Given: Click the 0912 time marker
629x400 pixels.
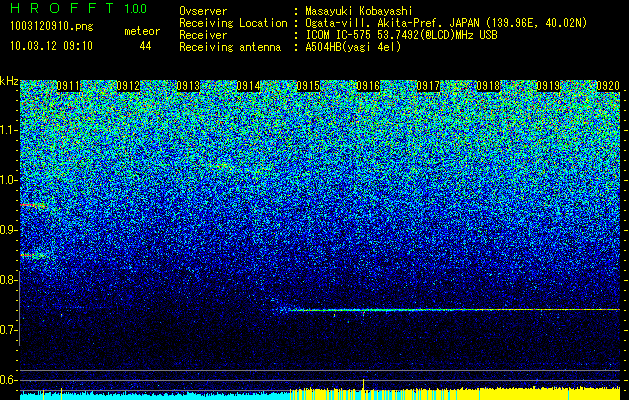Looking at the screenshot, I should point(128,86).
